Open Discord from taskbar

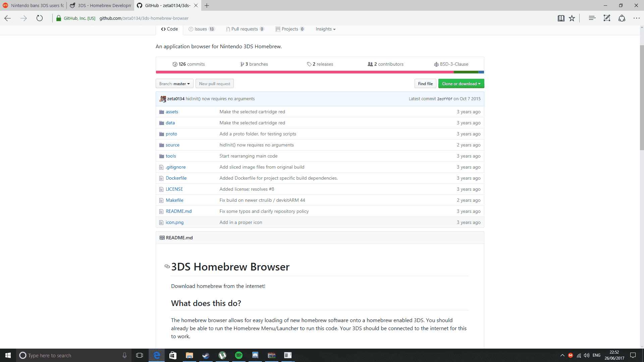pos(255,355)
